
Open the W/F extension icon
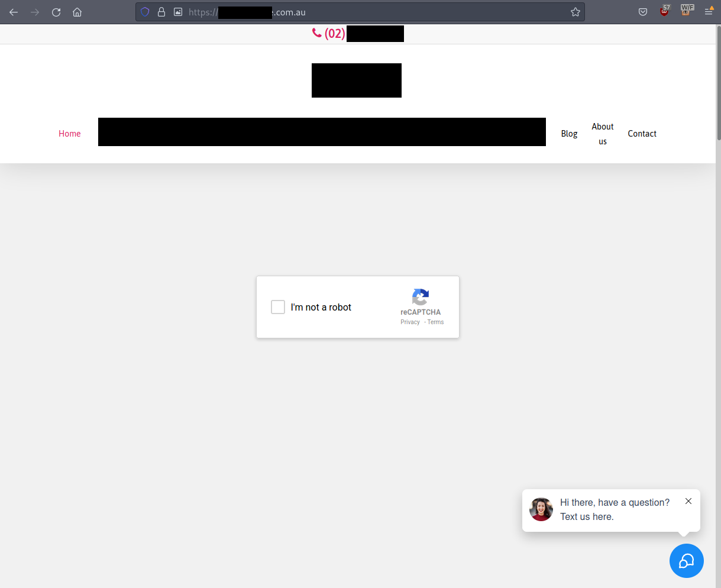point(687,10)
